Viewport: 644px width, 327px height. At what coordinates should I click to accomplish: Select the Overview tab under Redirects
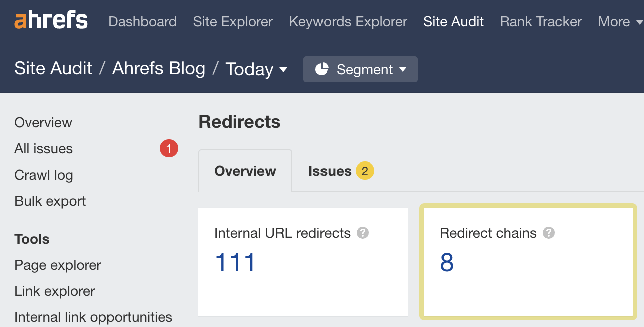pos(245,171)
